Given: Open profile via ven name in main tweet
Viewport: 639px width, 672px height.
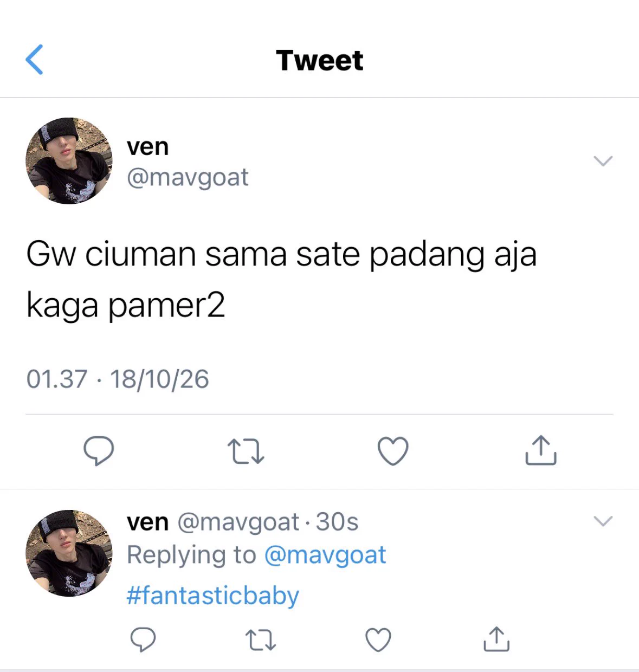Looking at the screenshot, I should [147, 147].
